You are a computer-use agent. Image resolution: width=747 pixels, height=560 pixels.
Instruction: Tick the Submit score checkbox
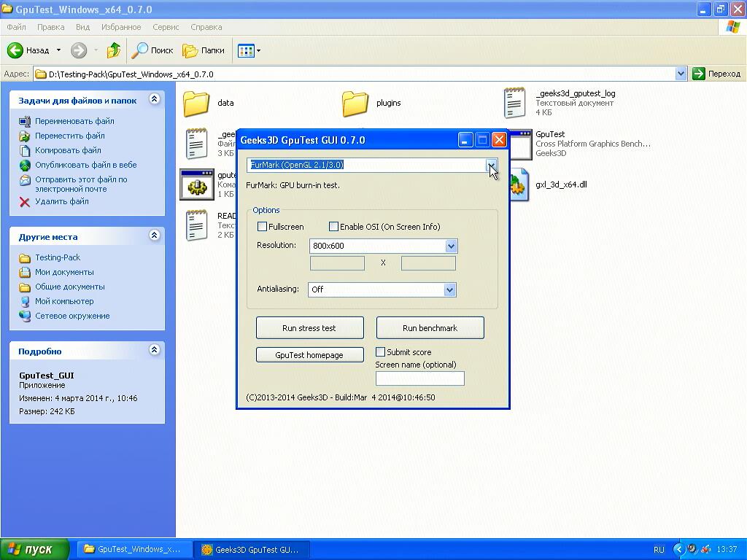click(380, 352)
